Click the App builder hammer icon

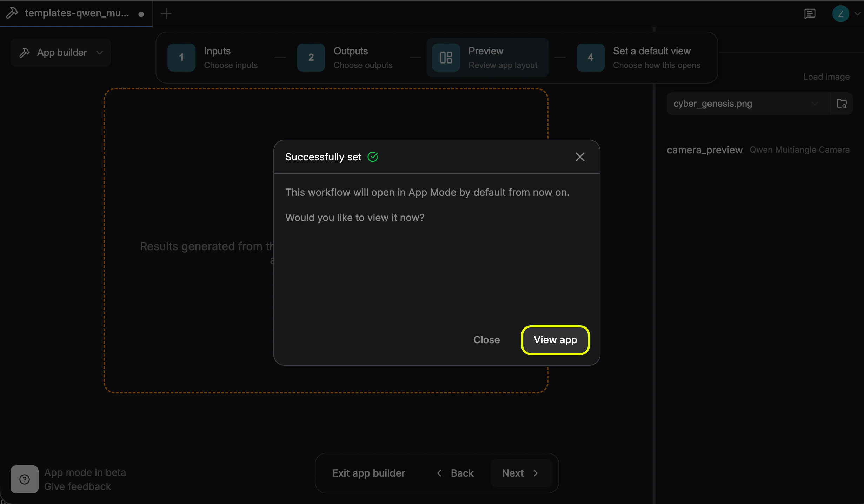pos(24,52)
